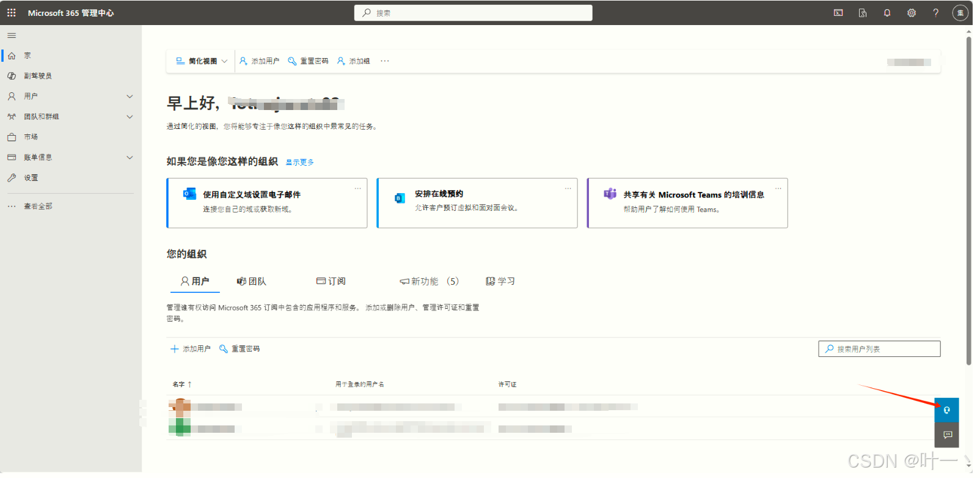Select the 用户 tab
980x478 pixels.
coord(195,281)
